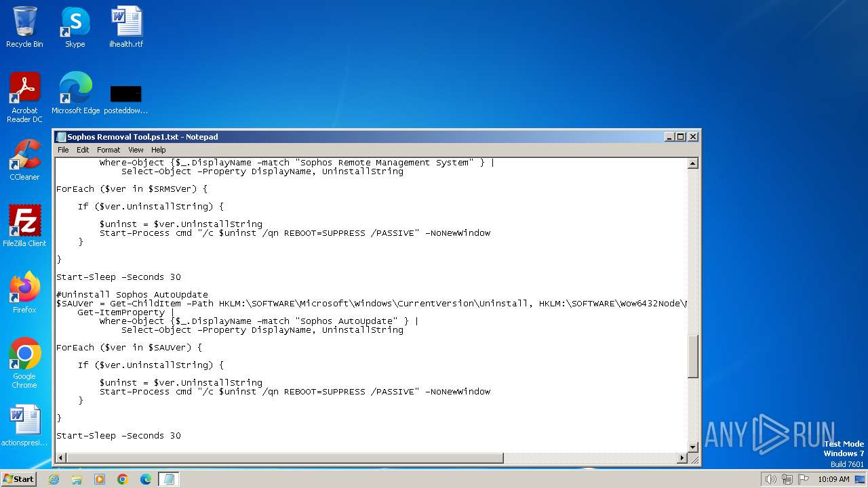Click 'ForEach ($ver in $SRMSVer) {' line
Image resolution: width=868 pixels, height=488 pixels.
(132, 189)
